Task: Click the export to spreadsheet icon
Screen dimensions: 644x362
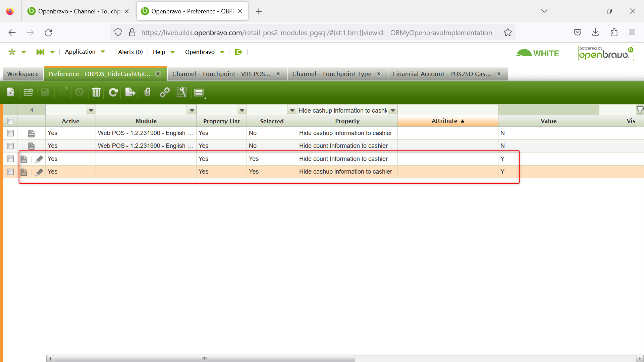Action: [130, 92]
